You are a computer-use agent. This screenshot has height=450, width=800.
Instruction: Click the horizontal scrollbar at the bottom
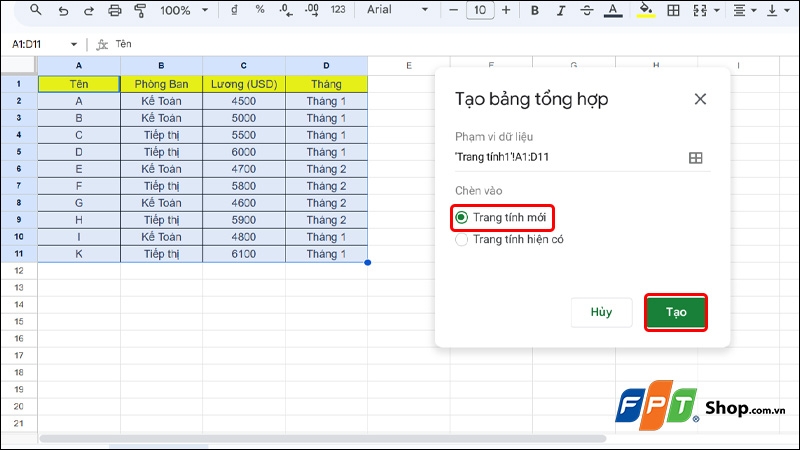coord(322,438)
